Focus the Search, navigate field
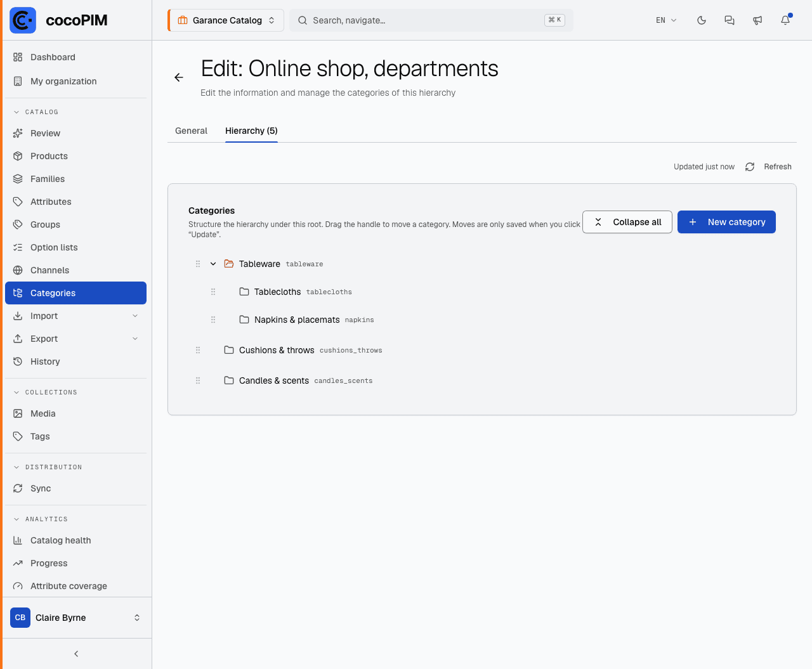This screenshot has width=812, height=669. (431, 20)
